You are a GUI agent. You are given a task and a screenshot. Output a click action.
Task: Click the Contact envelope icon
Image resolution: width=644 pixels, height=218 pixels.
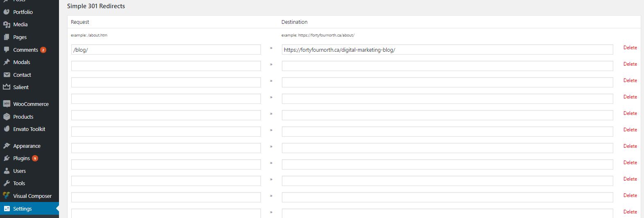pyautogui.click(x=7, y=75)
